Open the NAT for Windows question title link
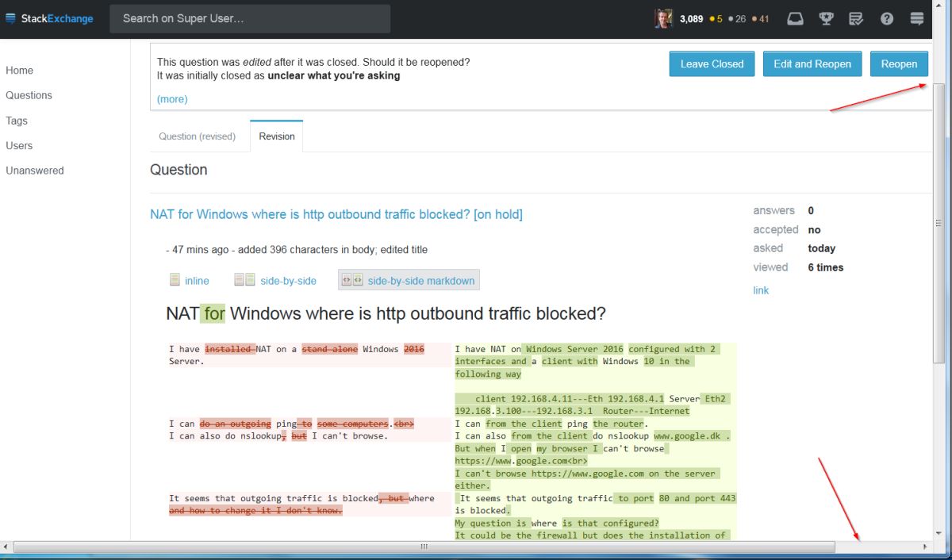Screen dimensions: 952x560 [x=336, y=214]
